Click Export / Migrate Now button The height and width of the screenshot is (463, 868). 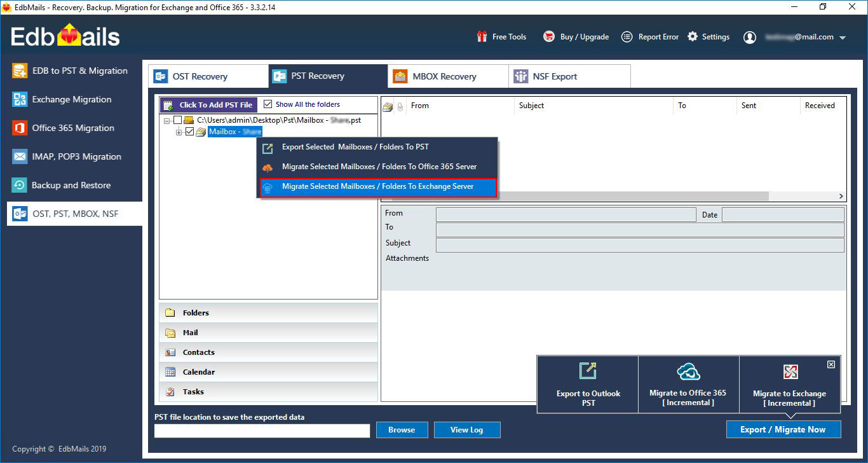[783, 429]
